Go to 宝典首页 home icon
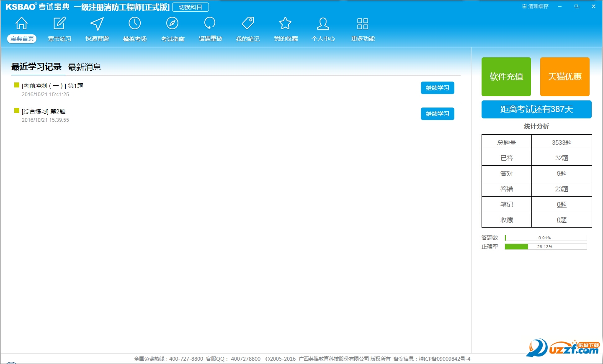This screenshot has width=603, height=364. [22, 23]
